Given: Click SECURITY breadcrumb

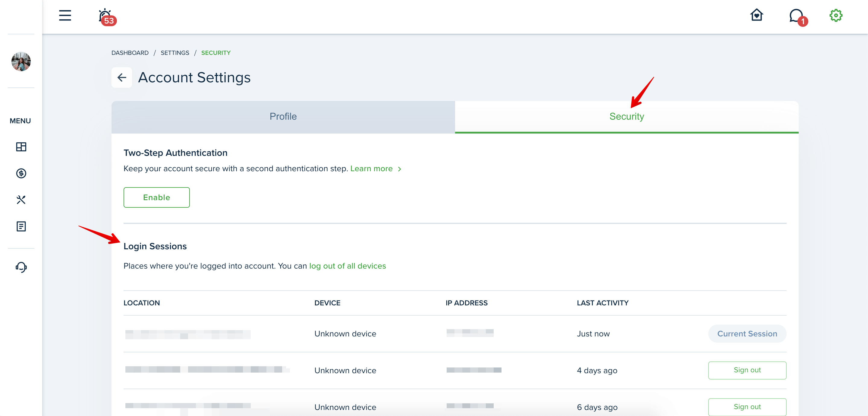Looking at the screenshot, I should [216, 53].
